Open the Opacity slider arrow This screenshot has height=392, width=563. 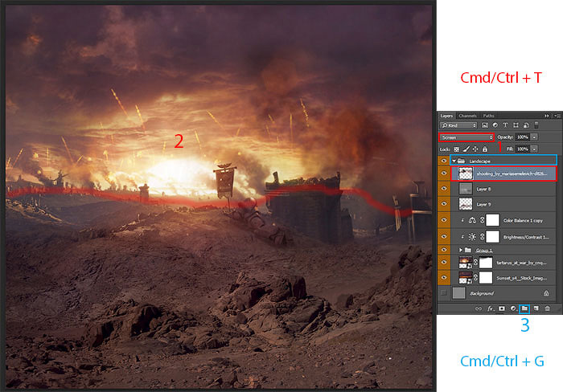coord(534,137)
